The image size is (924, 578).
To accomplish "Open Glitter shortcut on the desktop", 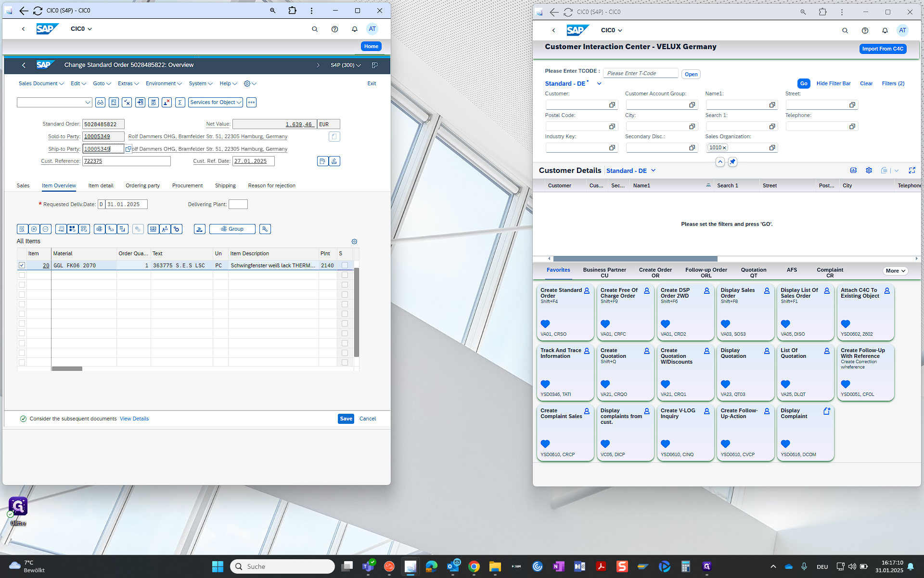I will pyautogui.click(x=18, y=511).
